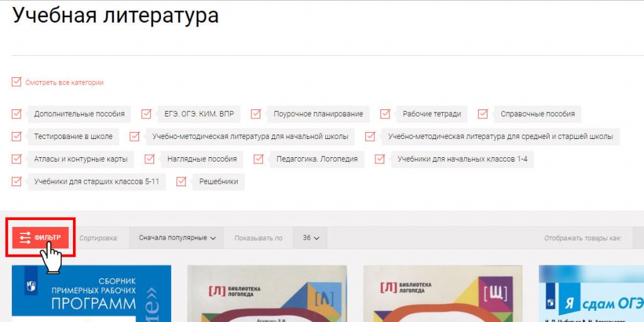The height and width of the screenshot is (322, 644).
Task: Open the Наглядные пособия category label
Action: (x=202, y=159)
